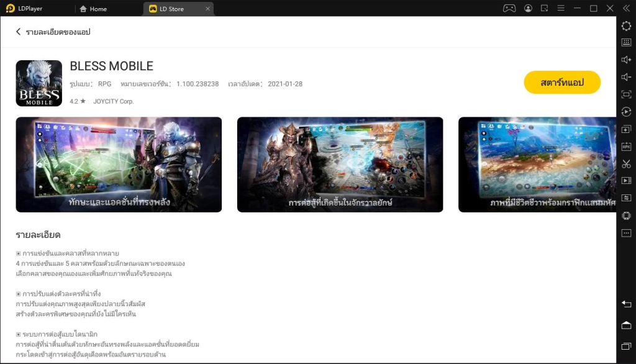The image size is (636, 364).
Task: Click the รายละเอียดของแอป page title
Action: 58,32
